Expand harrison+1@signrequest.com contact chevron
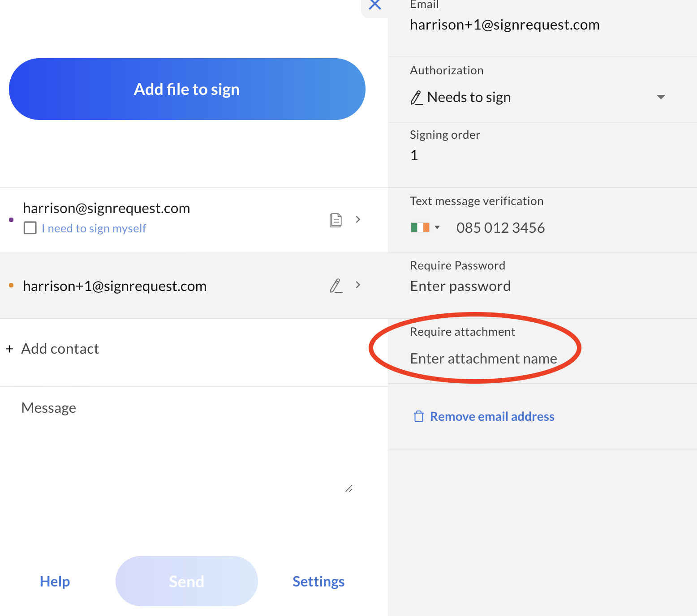Screen dimensions: 697x616 [358, 285]
